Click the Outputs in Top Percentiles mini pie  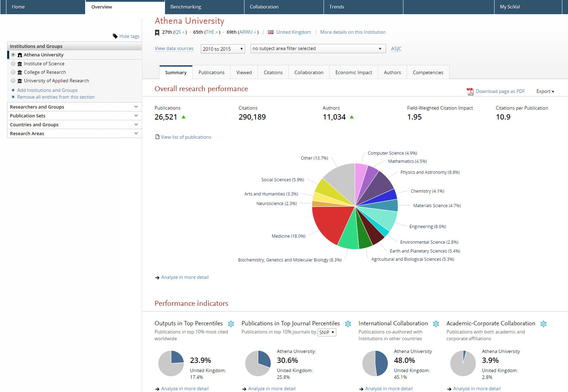pos(171,364)
